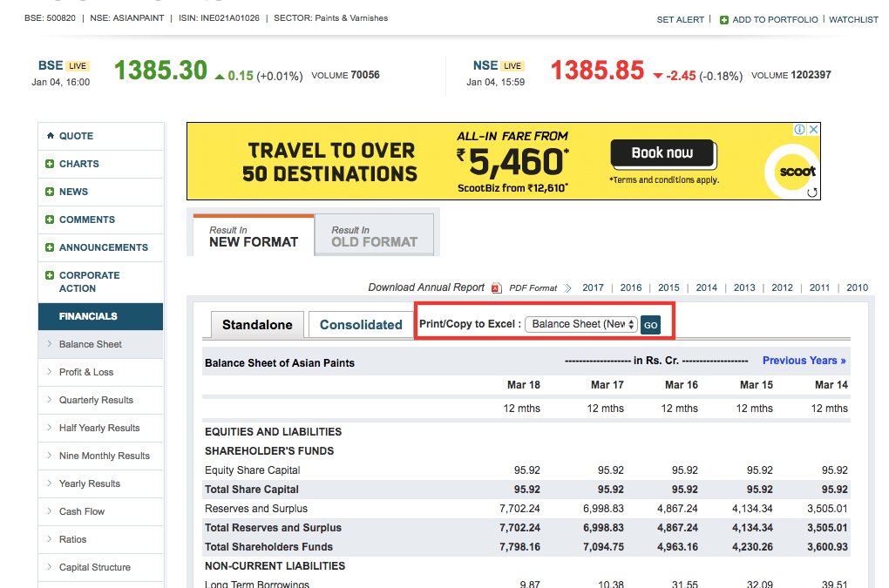Open the 2017 annual report link
The image size is (889, 588).
click(593, 287)
